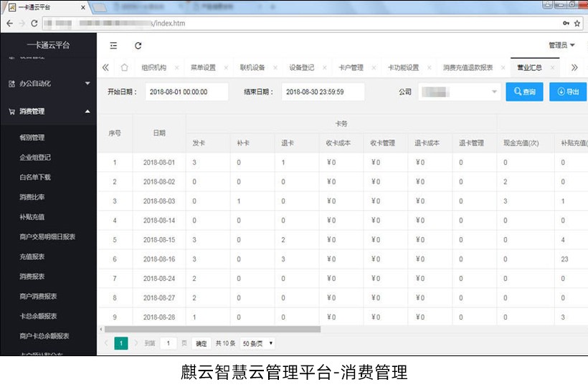Open the 公司 company dropdown

[x=459, y=92]
